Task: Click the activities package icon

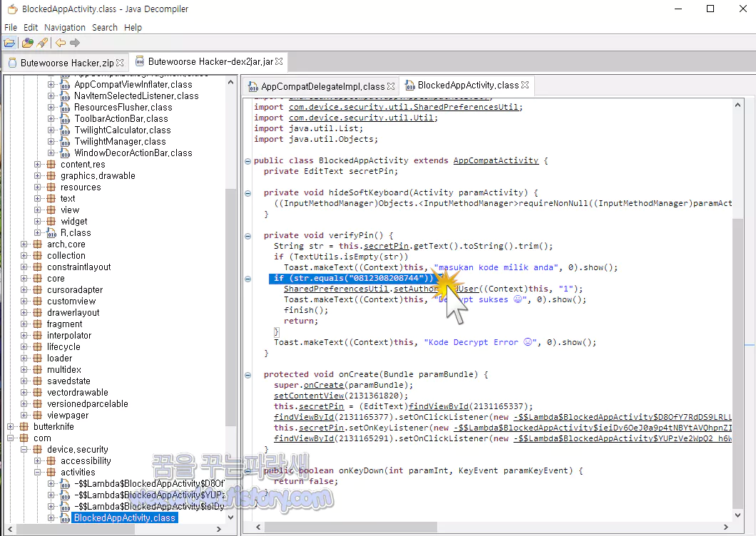Action: [51, 473]
